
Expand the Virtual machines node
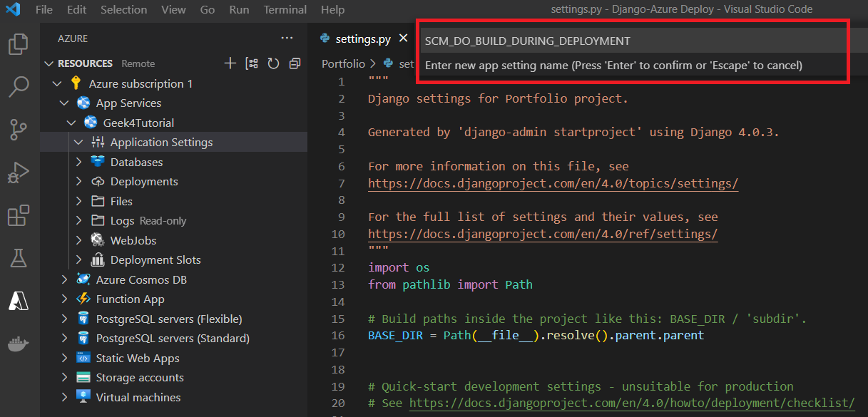[64, 397]
